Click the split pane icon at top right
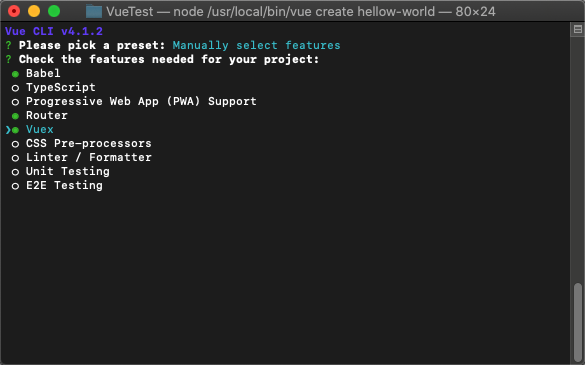 coord(578,29)
